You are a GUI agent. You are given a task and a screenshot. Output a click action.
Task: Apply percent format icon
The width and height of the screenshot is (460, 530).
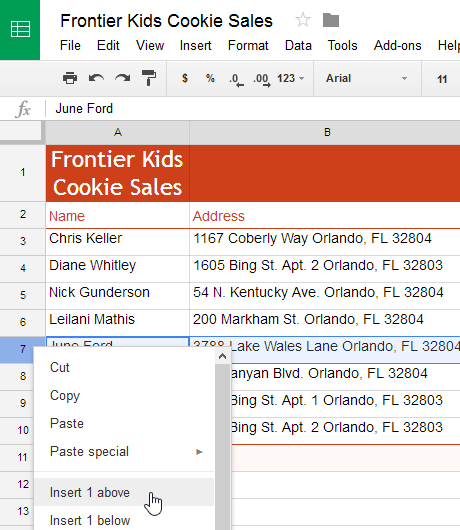(x=210, y=78)
